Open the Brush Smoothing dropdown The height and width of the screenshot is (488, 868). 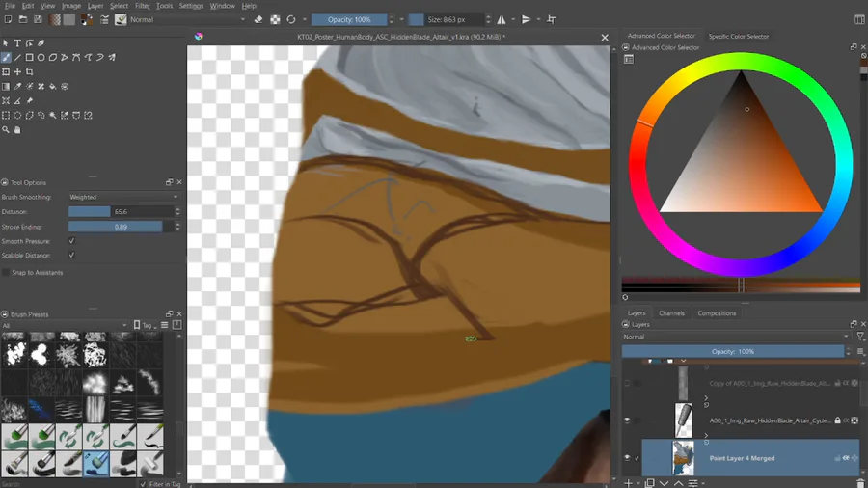(x=123, y=197)
